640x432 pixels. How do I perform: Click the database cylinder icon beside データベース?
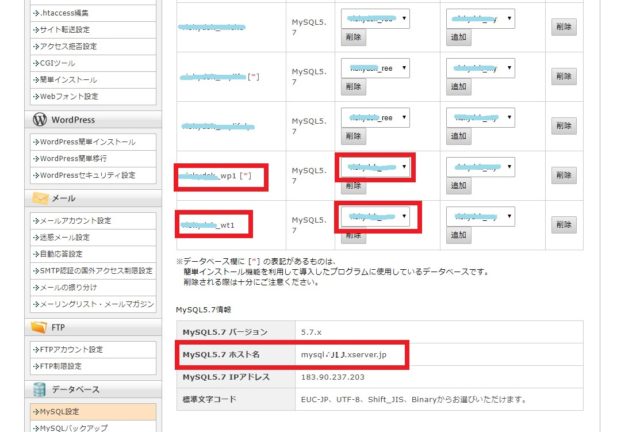[39, 390]
